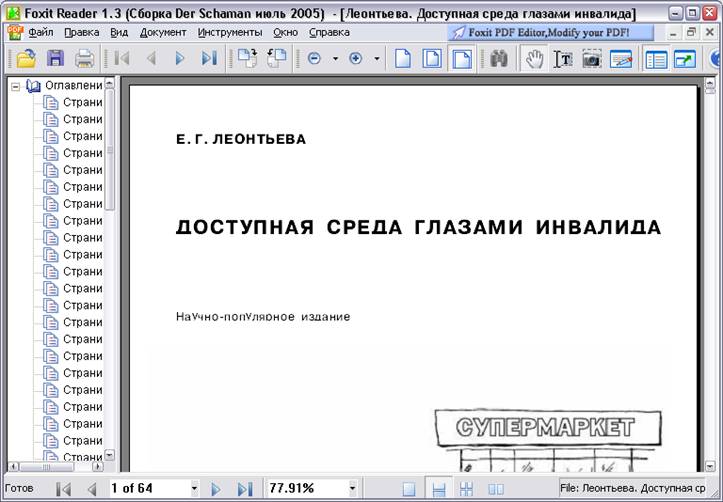
Task: Print the document using the printer icon
Action: click(85, 59)
